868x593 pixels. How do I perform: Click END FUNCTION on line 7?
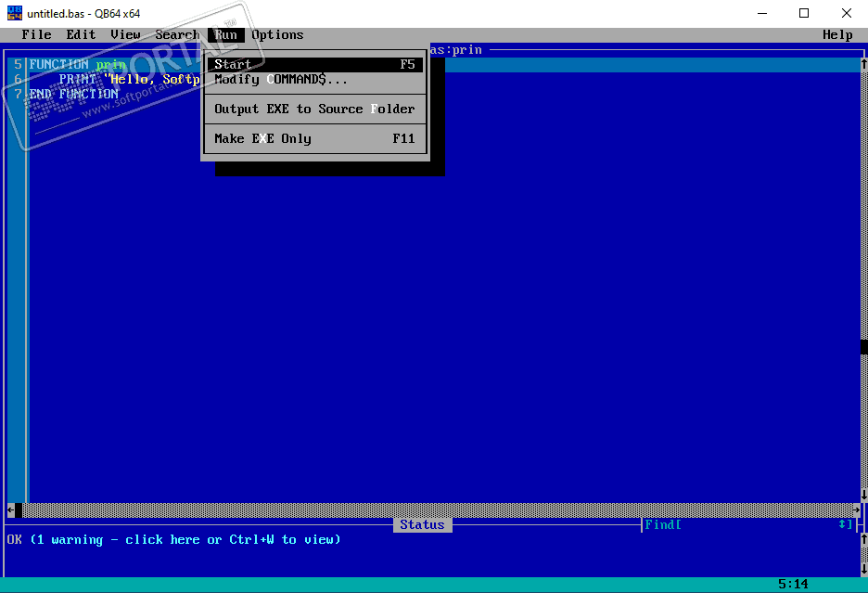pos(73,95)
